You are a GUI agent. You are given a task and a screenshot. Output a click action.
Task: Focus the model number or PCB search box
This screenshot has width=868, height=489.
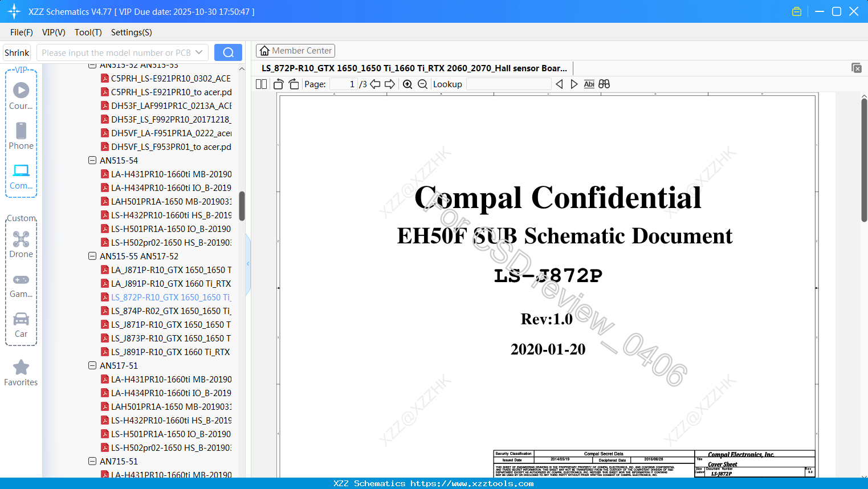(115, 52)
